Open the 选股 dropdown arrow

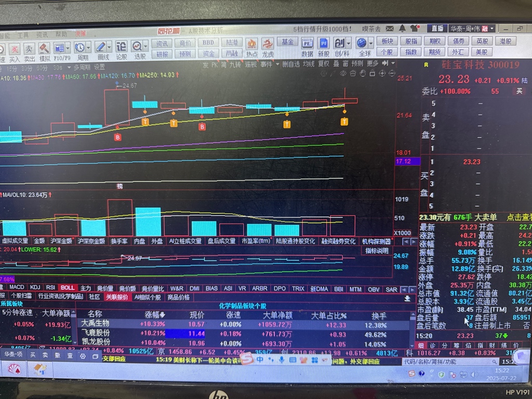146,46
